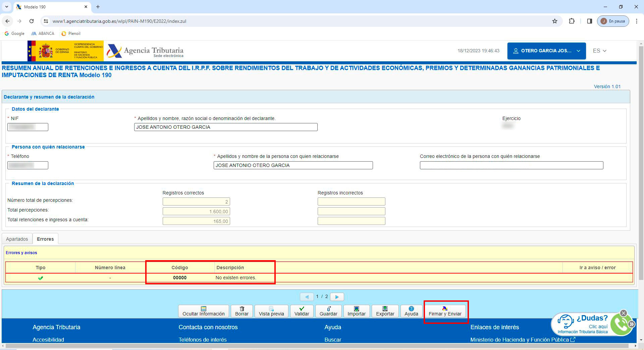Click the contact person name field

(293, 165)
